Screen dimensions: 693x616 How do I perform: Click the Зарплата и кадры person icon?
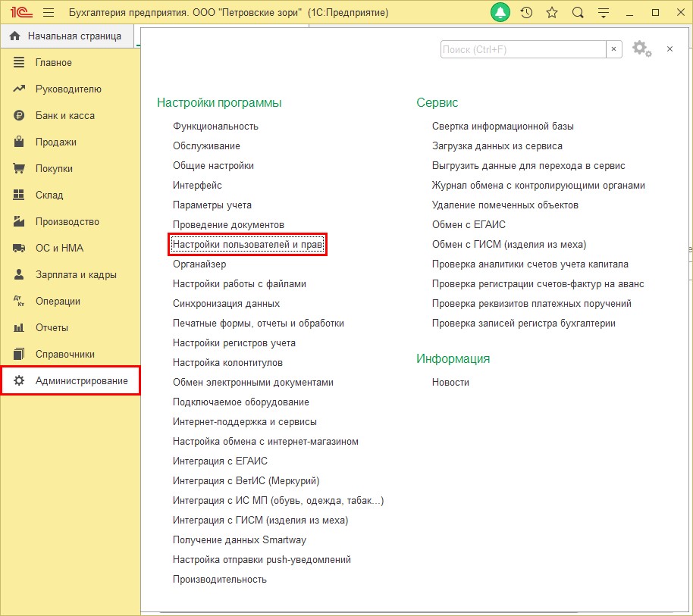click(x=18, y=274)
